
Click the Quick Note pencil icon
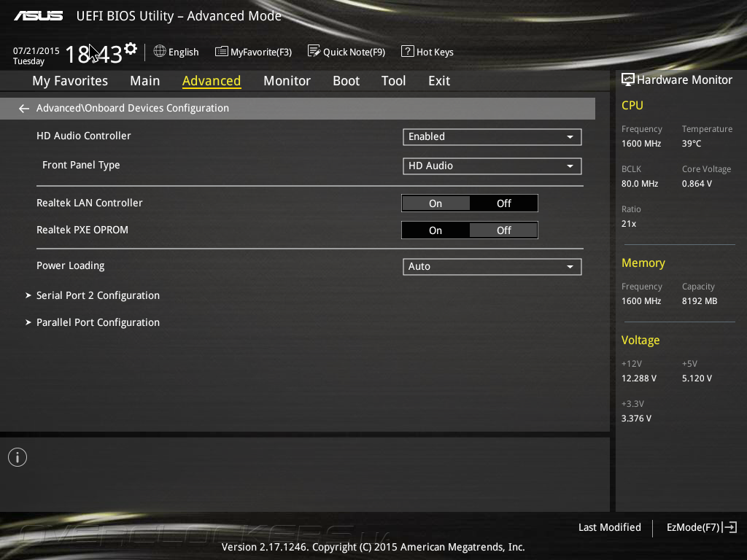pos(314,51)
